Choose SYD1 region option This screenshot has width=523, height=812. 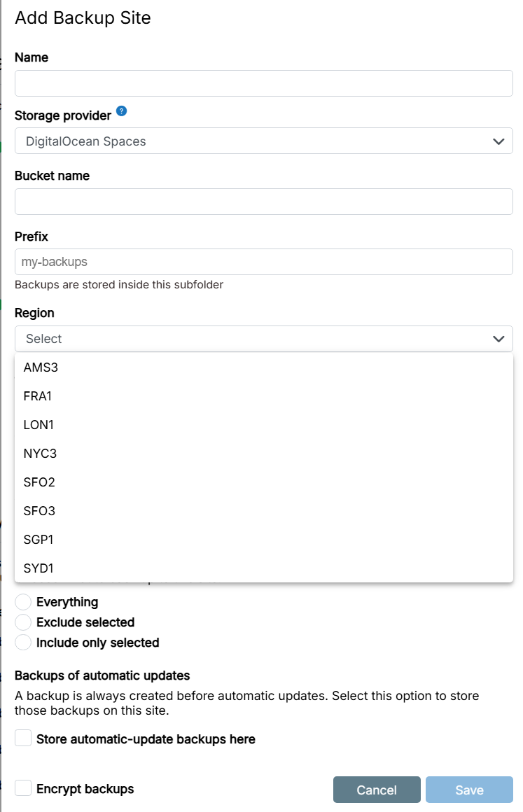click(x=39, y=568)
